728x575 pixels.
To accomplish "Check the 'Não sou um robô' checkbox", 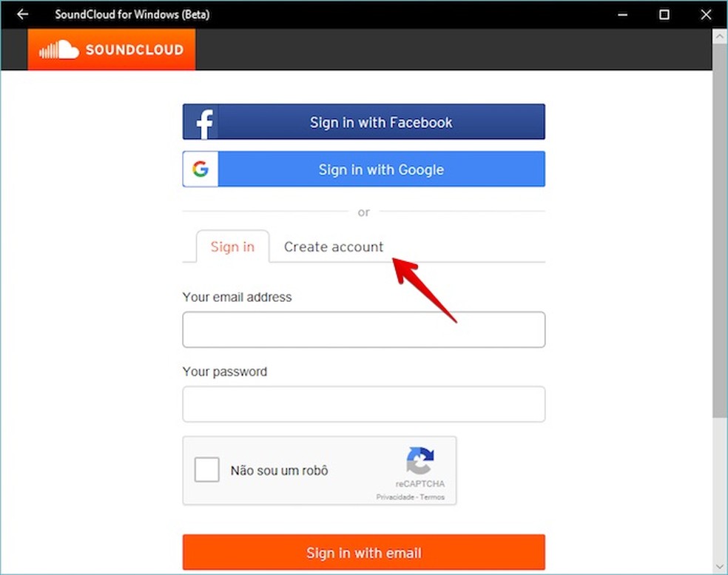I will click(x=206, y=469).
